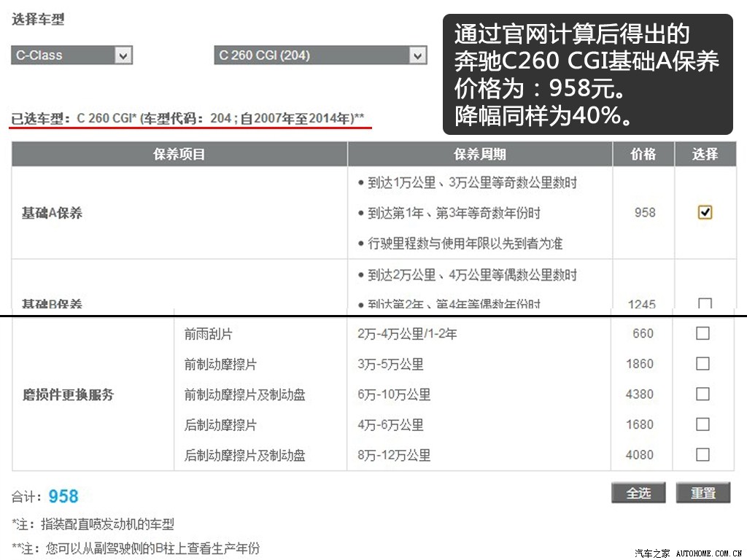Click the 价格 column header

tap(643, 155)
